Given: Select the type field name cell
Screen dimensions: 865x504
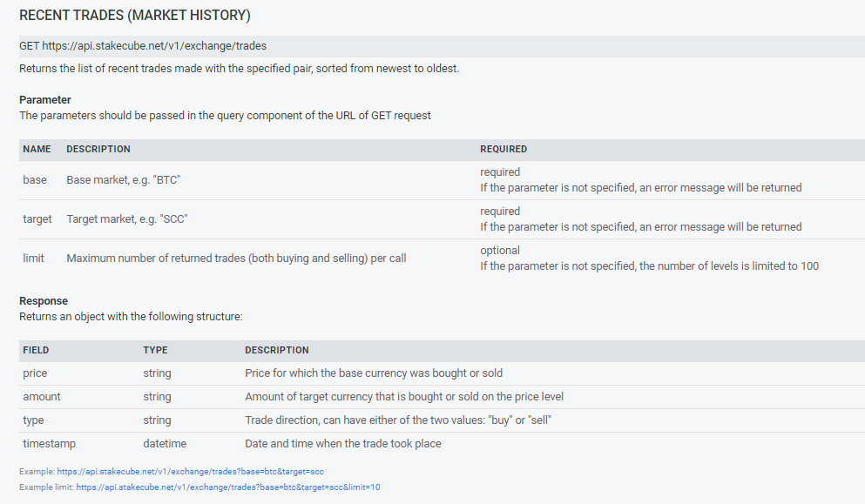Looking at the screenshot, I should (x=33, y=420).
